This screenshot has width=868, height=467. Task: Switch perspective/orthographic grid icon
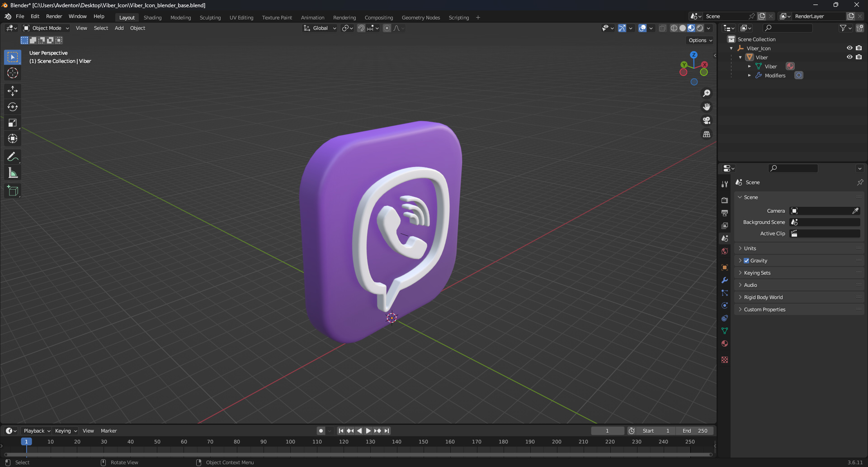click(x=707, y=134)
